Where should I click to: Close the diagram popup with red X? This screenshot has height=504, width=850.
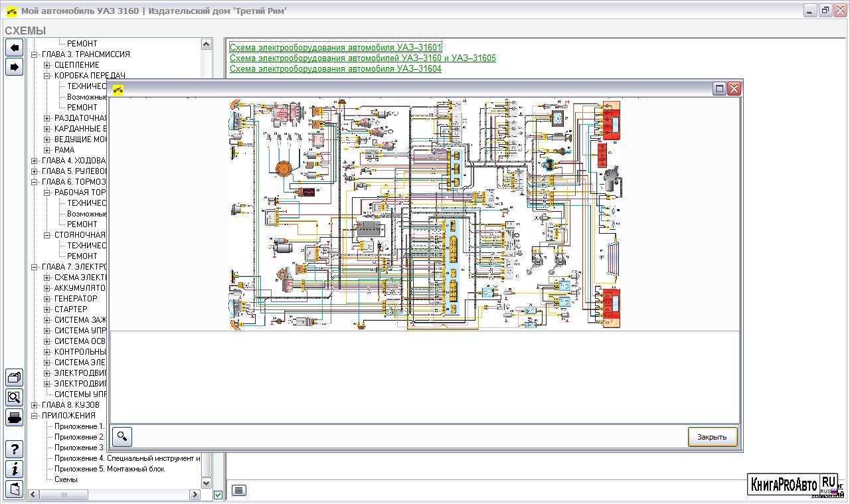(x=734, y=88)
